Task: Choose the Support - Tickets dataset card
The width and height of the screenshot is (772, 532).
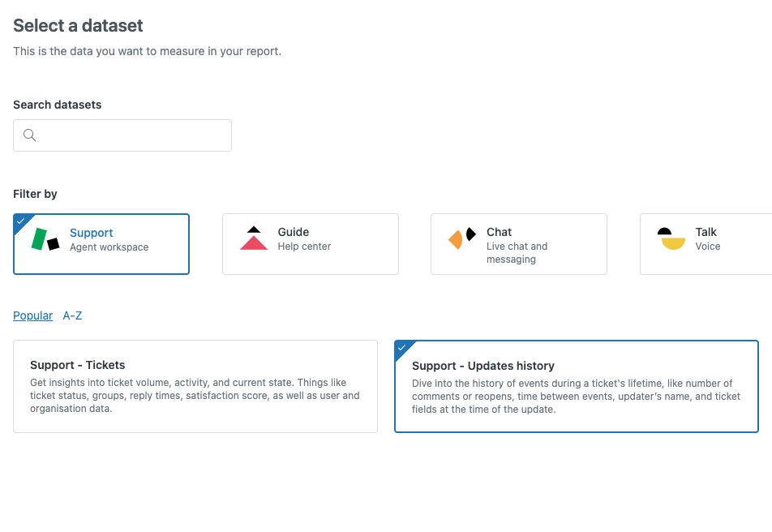Action: [x=195, y=386]
